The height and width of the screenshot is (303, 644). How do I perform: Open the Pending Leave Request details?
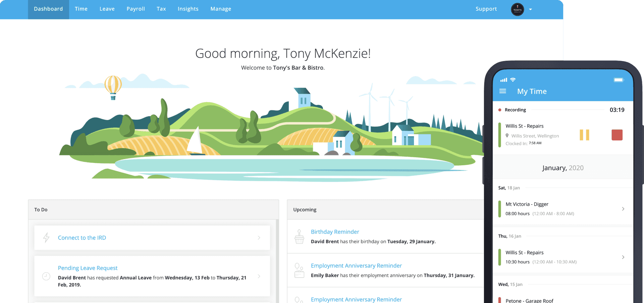88,268
